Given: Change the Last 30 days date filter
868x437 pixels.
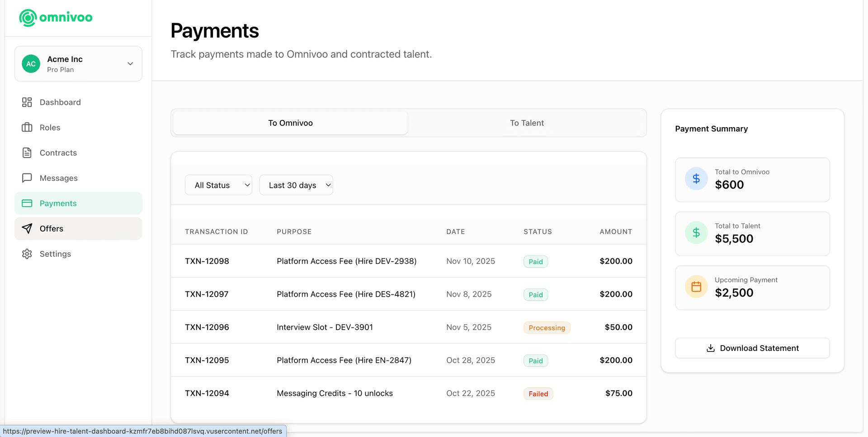Looking at the screenshot, I should (296, 185).
